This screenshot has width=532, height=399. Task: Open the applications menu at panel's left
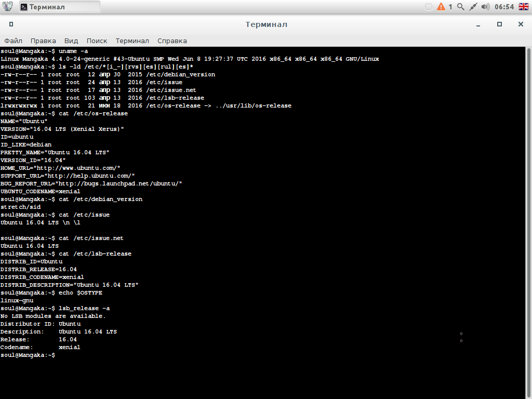pos(7,6)
